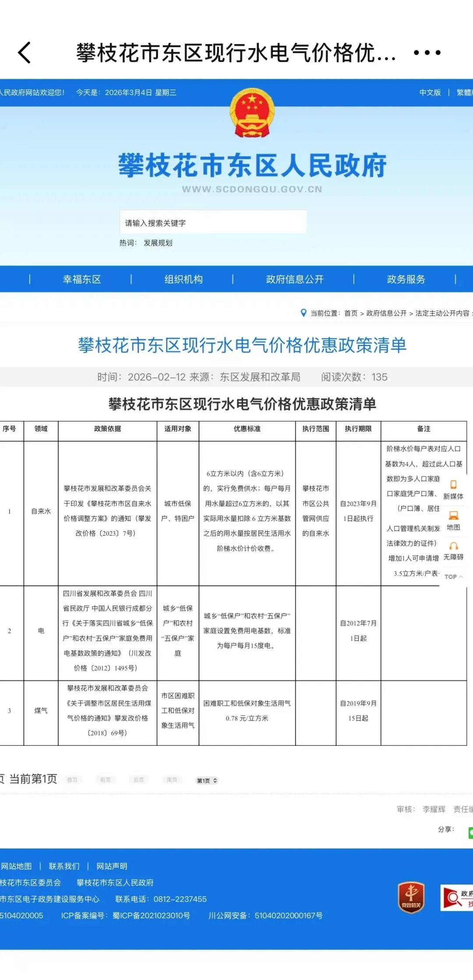Click the 首页 pagination button
The image size is (473, 980).
tap(72, 780)
